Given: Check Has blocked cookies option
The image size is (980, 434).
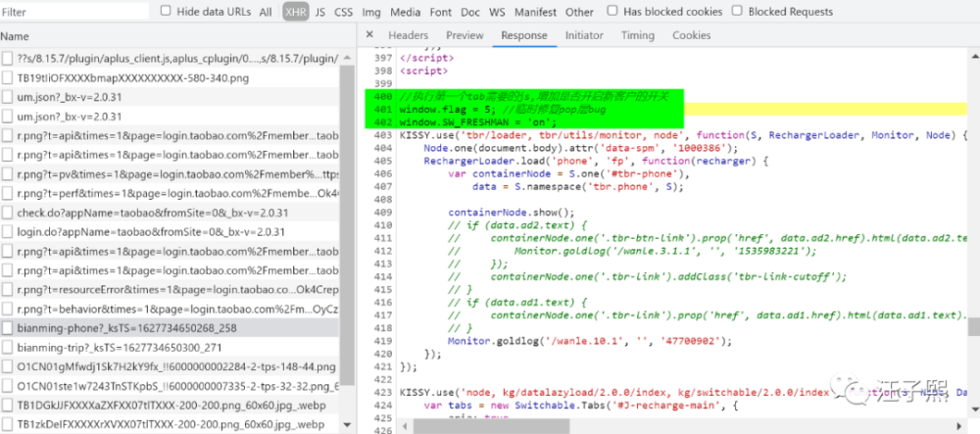Looking at the screenshot, I should tap(612, 11).
